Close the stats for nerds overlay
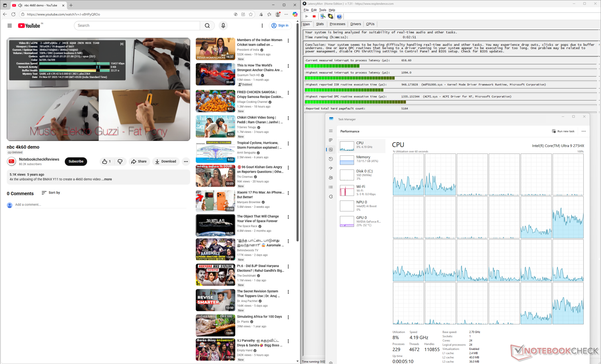Viewport: 601px width, 364px height. click(122, 44)
